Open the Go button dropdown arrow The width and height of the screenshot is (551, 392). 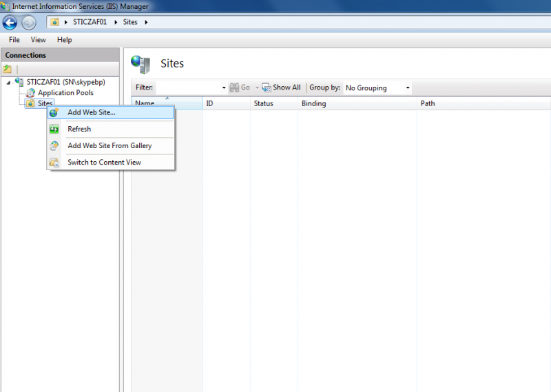click(257, 87)
